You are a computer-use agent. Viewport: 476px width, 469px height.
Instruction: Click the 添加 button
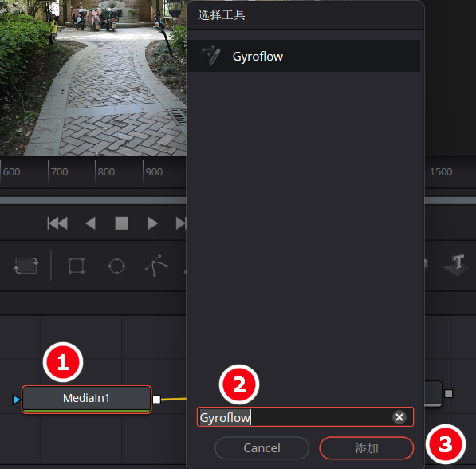367,448
